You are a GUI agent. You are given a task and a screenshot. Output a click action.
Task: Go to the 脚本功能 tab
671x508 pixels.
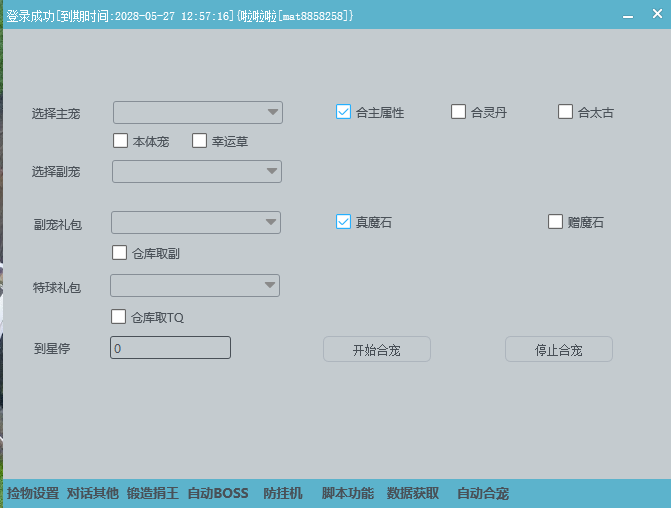click(x=347, y=494)
